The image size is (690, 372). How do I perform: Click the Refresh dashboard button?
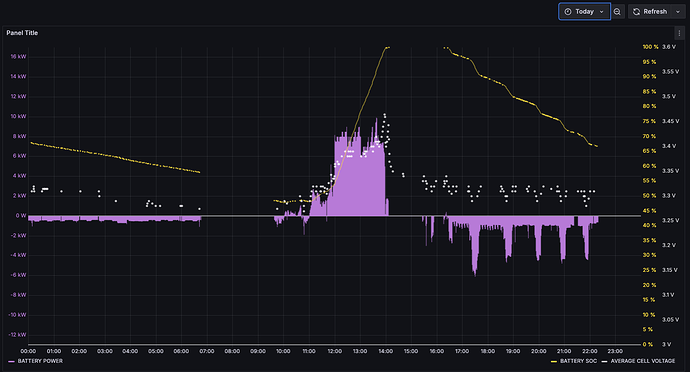[x=650, y=12]
